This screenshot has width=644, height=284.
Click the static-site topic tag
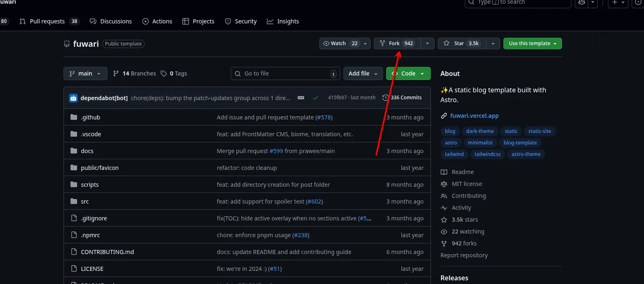click(x=539, y=131)
